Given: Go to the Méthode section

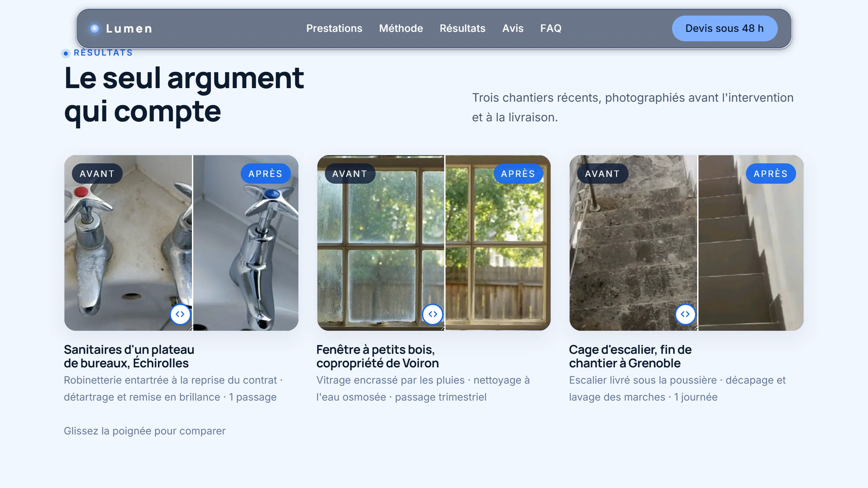Looking at the screenshot, I should click(401, 28).
